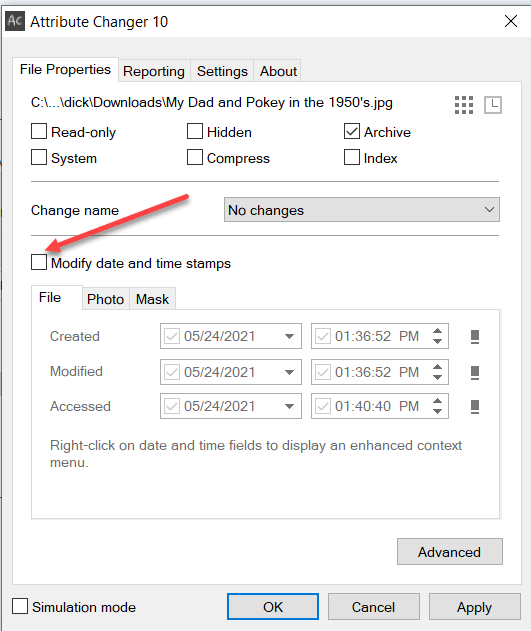Click the marker icon in Created row
Screen dimensions: 531x631
click(x=475, y=336)
